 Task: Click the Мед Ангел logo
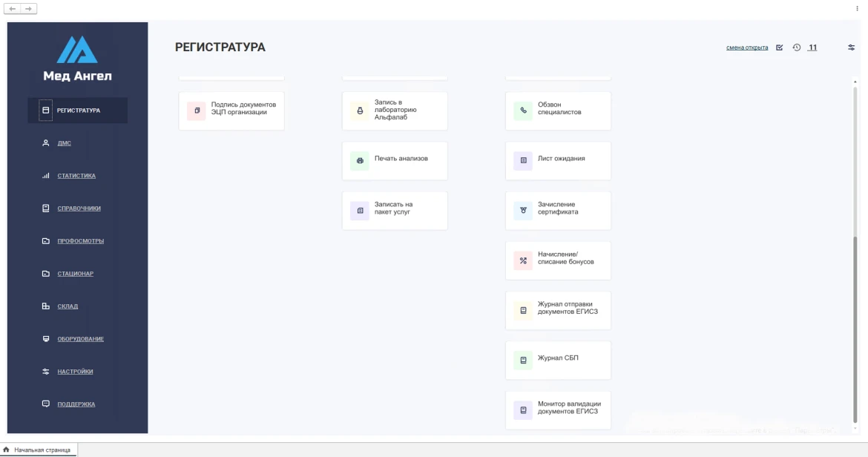pyautogui.click(x=77, y=58)
